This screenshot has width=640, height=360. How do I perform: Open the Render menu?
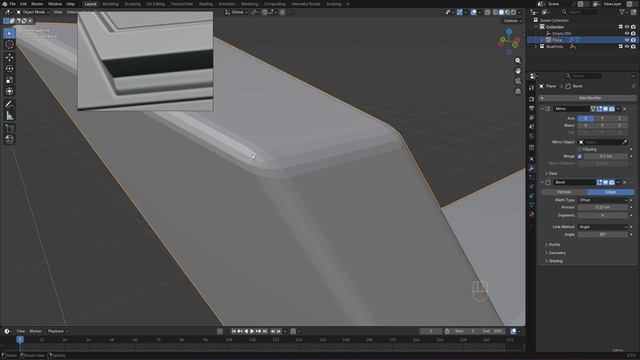tap(37, 4)
